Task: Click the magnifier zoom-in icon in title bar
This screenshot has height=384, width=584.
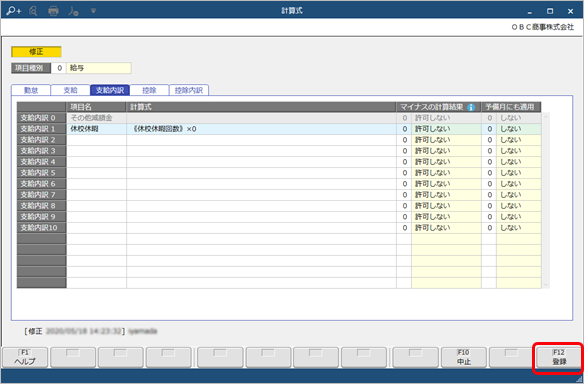Action: click(14, 11)
